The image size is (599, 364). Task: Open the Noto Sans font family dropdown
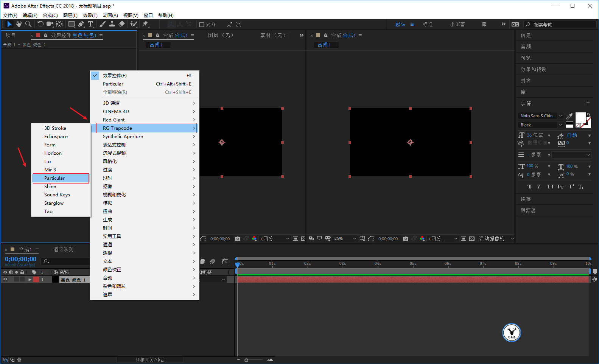pos(541,116)
